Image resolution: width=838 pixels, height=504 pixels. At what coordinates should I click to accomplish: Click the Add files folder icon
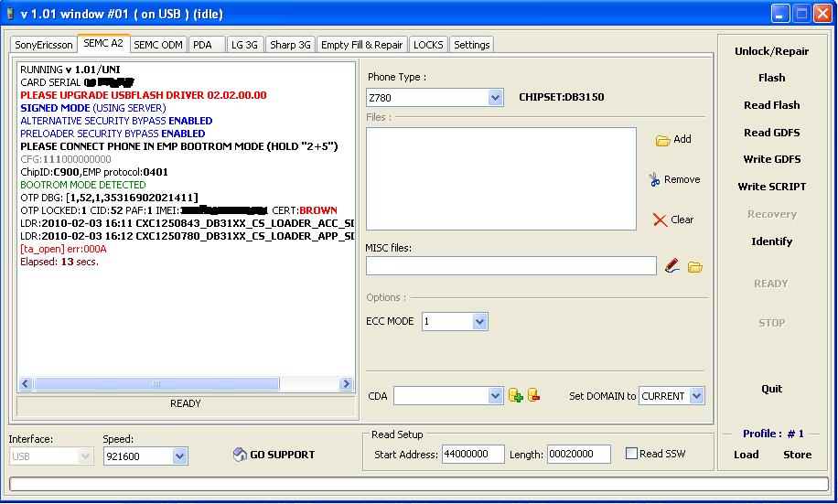(662, 141)
